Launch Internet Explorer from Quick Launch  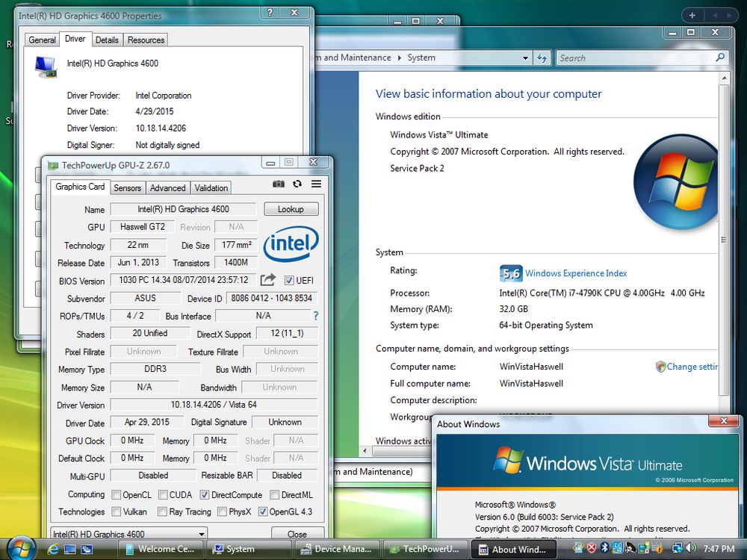click(53, 549)
